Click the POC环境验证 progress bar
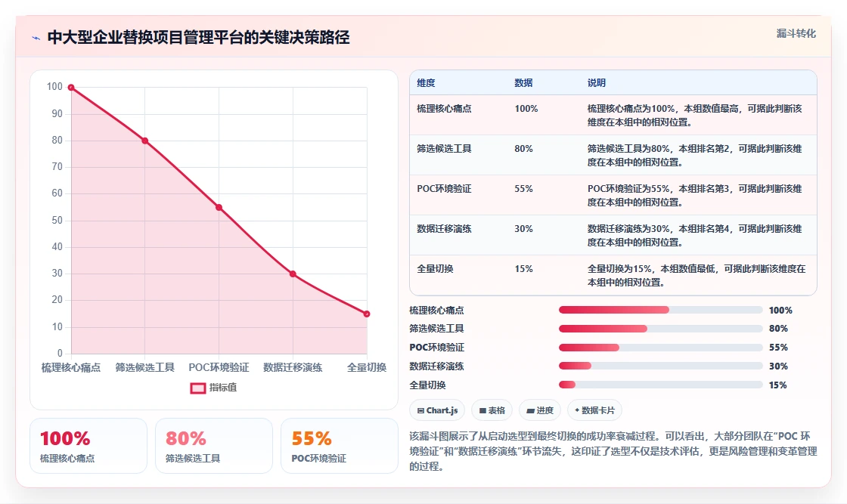Image resolution: width=847 pixels, height=504 pixels. 661,348
